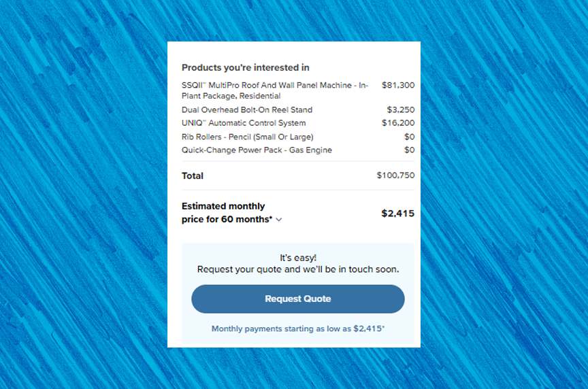Viewport: 588px width, 389px height.
Task: Click the 'Estimated monthly price for 60 months' label
Action: point(227,212)
